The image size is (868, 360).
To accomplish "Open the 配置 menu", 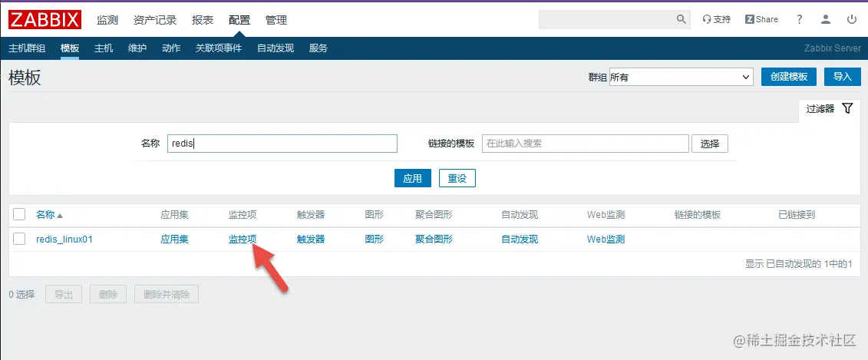I will 239,20.
